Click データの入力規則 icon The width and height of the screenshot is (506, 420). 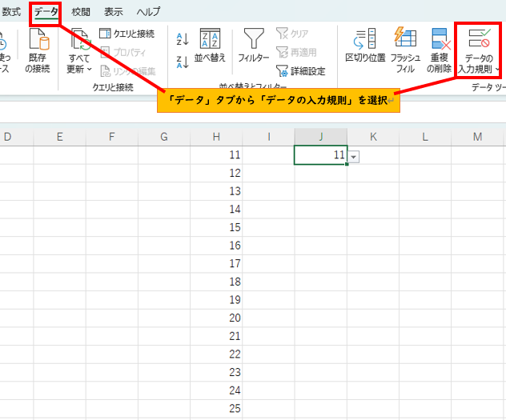(x=479, y=38)
